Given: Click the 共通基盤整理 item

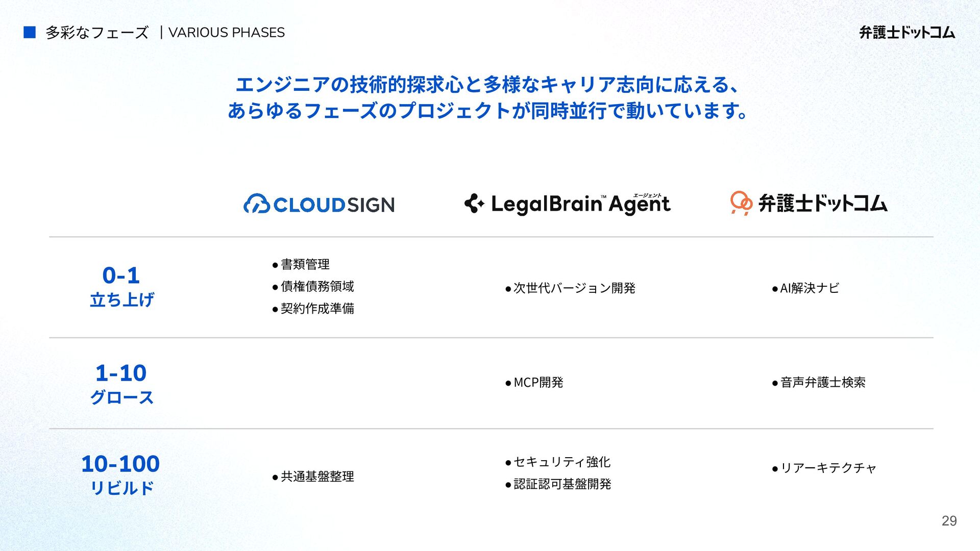Looking at the screenshot, I should [x=317, y=477].
